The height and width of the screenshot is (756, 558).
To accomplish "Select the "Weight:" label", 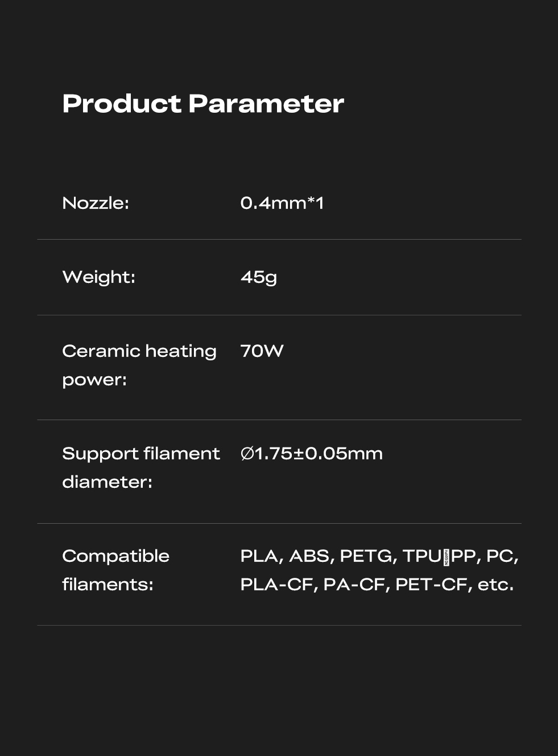I will click(x=98, y=277).
